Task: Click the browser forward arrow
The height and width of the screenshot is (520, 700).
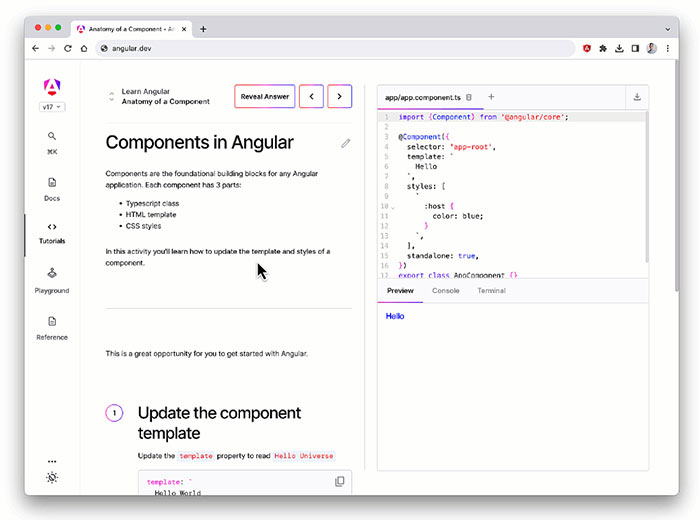Action: 52,48
